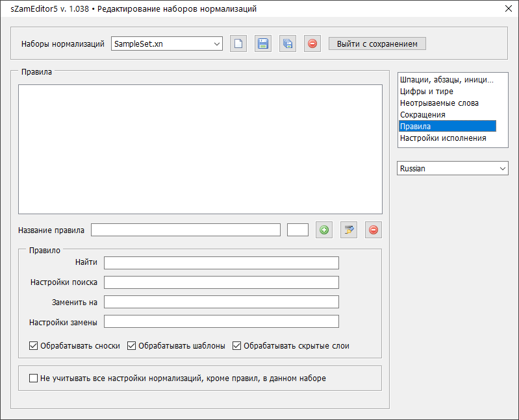519x420 pixels.
Task: Enable Не учитывать все настройки нормализаций checkbox
Action: [x=34, y=378]
